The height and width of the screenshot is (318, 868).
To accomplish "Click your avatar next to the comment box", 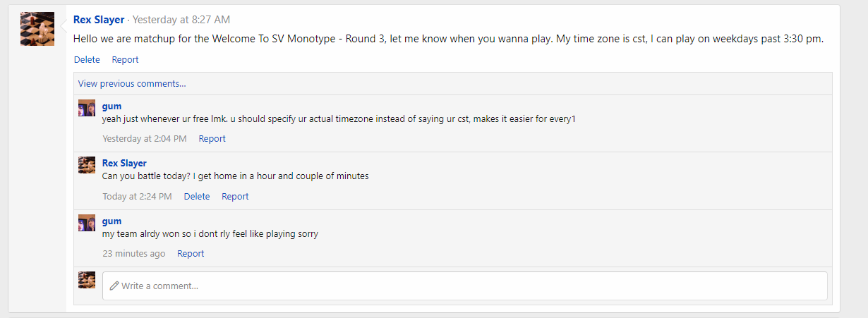I will coord(87,280).
